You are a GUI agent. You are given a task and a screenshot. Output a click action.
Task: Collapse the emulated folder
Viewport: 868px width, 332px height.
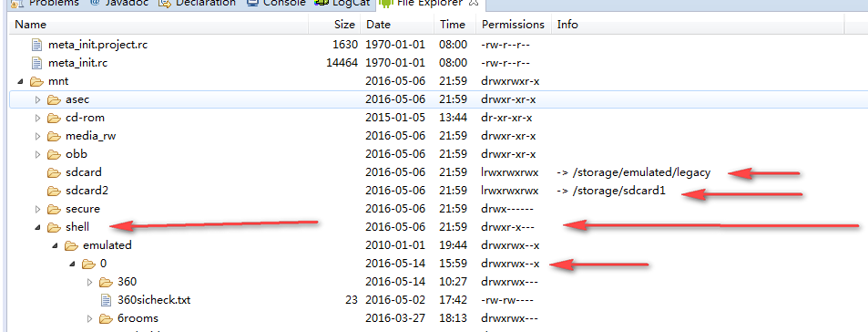pyautogui.click(x=56, y=245)
